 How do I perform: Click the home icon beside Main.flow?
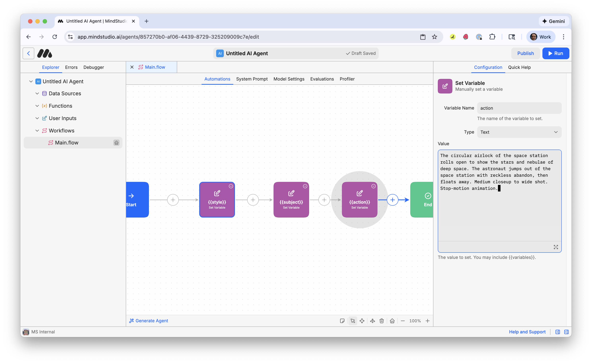(116, 143)
